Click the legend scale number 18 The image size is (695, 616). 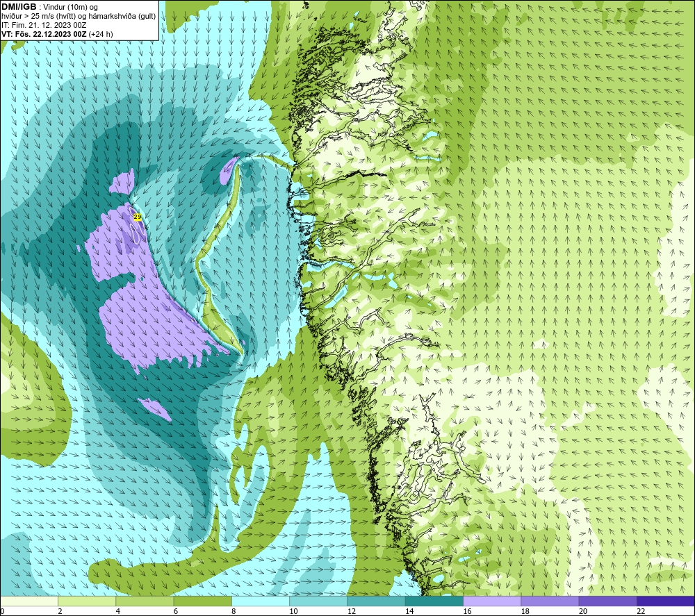click(525, 611)
